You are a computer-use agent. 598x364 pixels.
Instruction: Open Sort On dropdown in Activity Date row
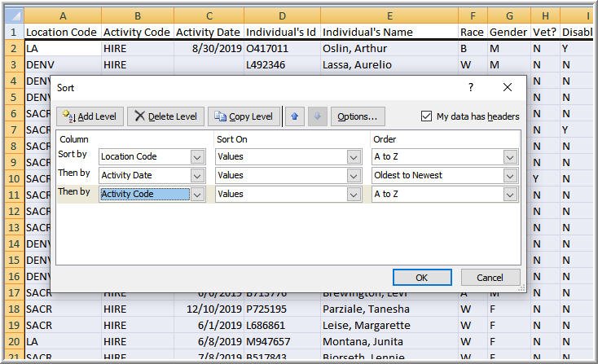point(354,175)
